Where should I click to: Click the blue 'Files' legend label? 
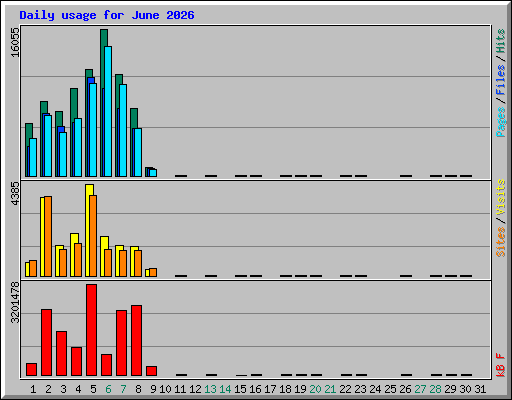tap(500, 79)
